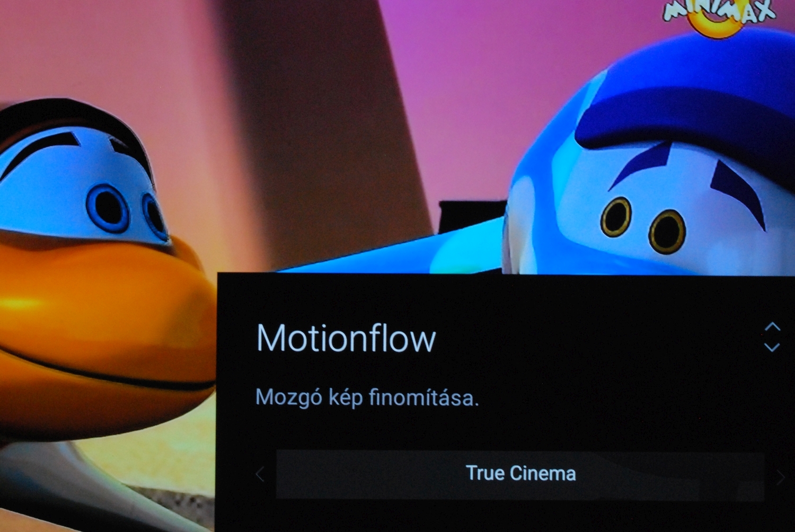Screen dimensions: 795x532
Task: Select previous Motionflow option with left arrow
Action: pyautogui.click(x=260, y=474)
